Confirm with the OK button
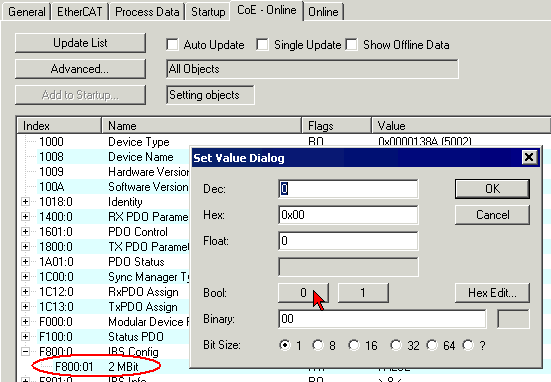 (x=492, y=189)
